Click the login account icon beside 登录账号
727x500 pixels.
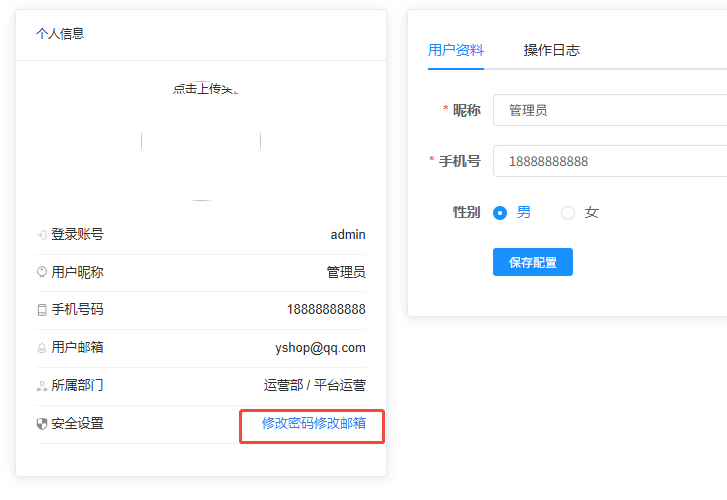(42, 235)
